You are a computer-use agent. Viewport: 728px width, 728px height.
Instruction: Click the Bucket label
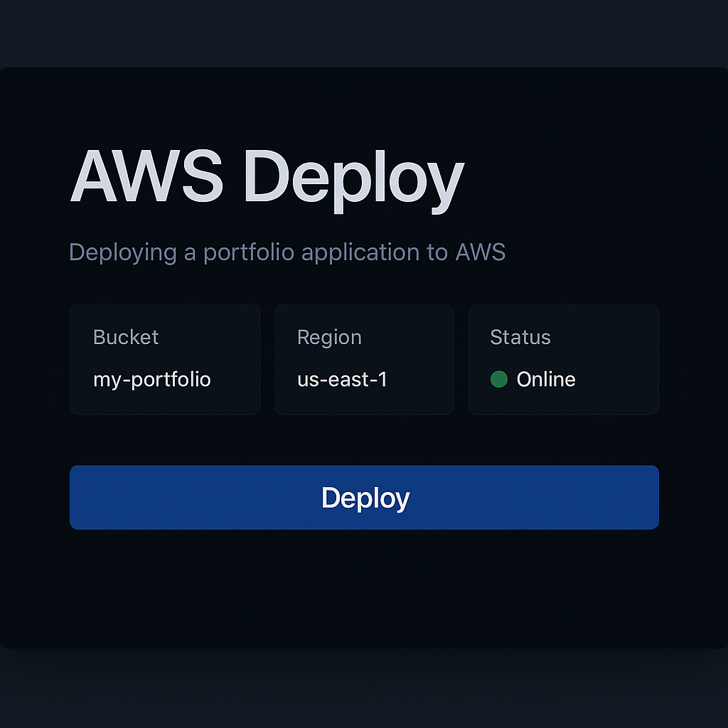pos(125,337)
